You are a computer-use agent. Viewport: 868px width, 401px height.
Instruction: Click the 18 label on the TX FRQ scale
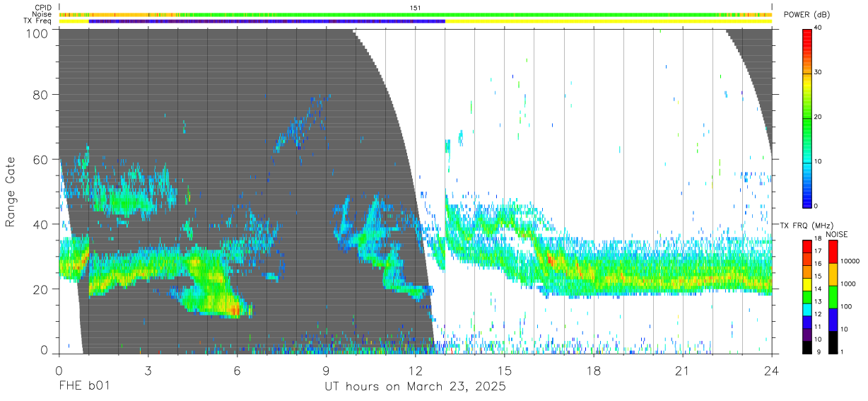coord(819,240)
